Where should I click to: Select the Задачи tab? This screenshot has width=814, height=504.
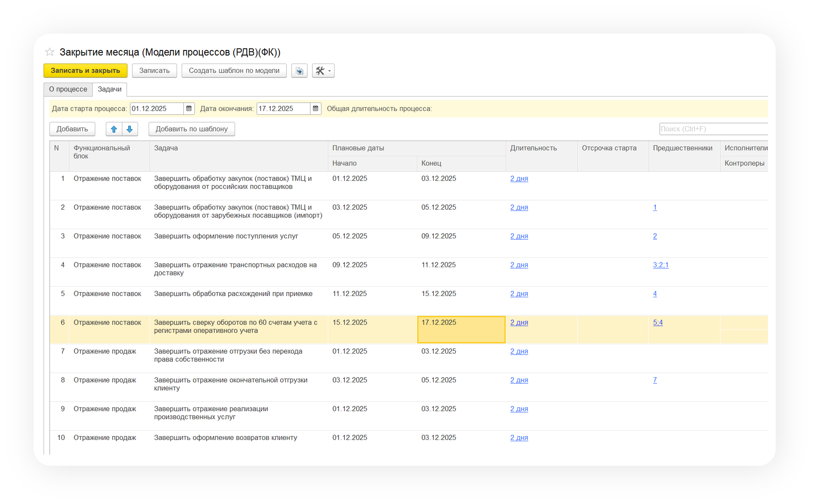[x=109, y=89]
